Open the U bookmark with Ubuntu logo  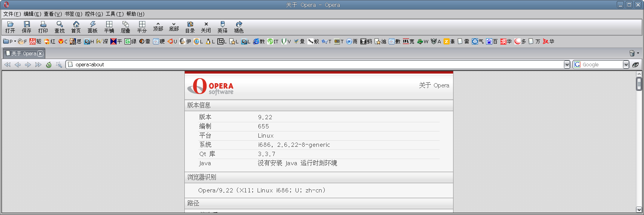(x=172, y=41)
